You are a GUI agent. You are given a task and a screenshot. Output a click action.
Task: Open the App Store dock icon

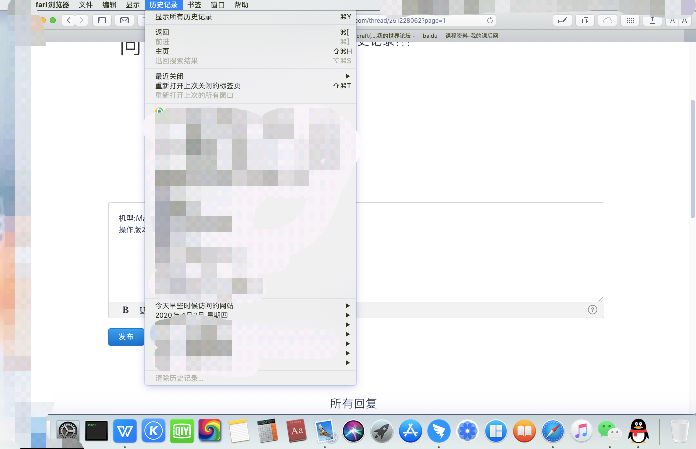410,431
